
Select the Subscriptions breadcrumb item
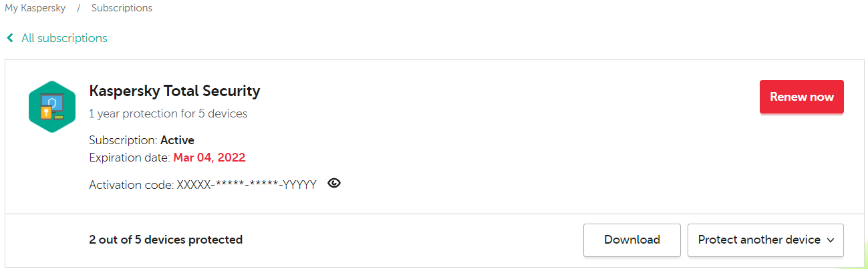click(x=122, y=9)
